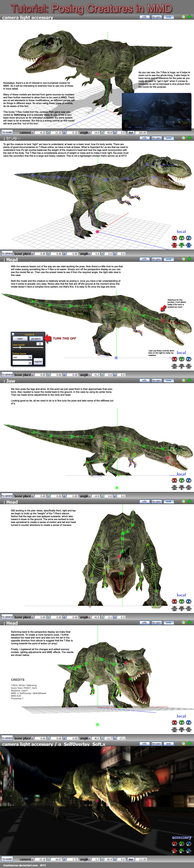Click blue Z rotate icon in センター section
194x868 pixels.
(x=189, y=238)
